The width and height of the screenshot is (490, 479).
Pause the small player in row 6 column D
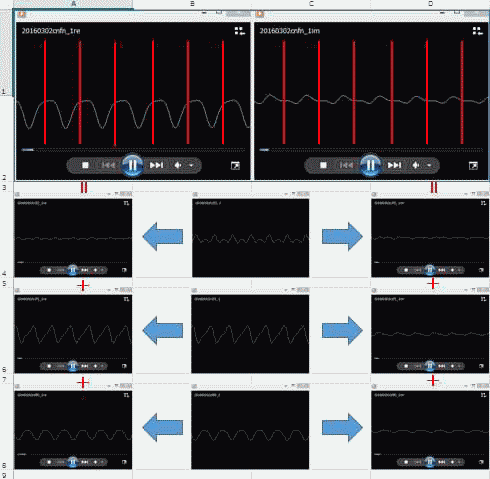point(430,366)
